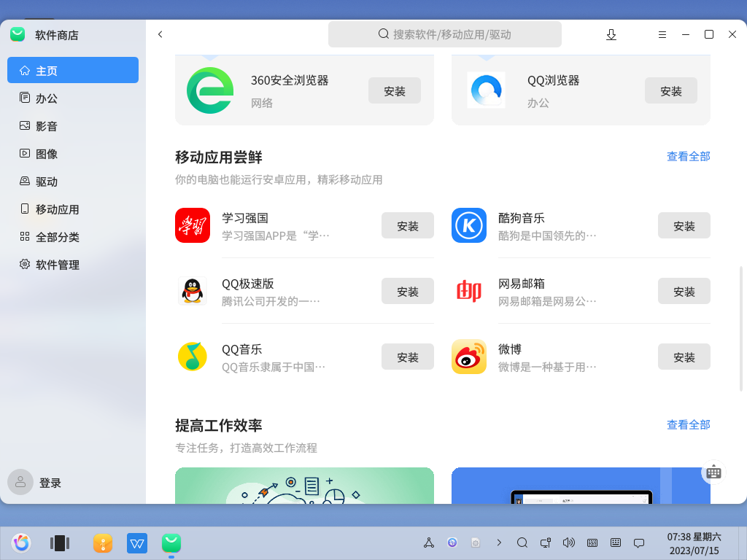Viewport: 747px width, 560px height.
Task: Install QQ音乐
Action: click(x=408, y=357)
